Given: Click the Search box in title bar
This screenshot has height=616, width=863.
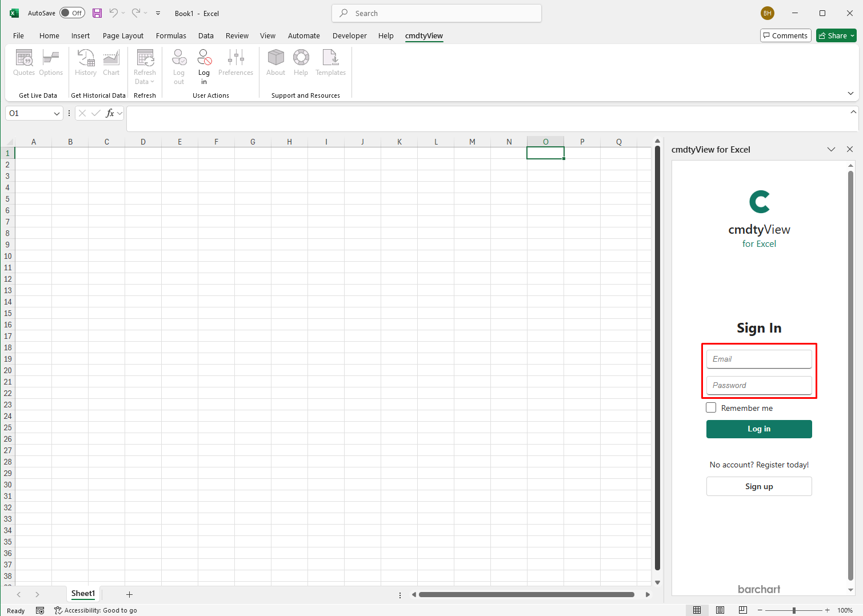Looking at the screenshot, I should tap(437, 13).
